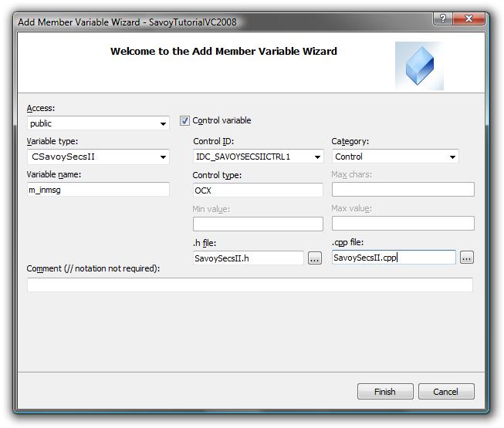Browse for the .h file
The image size is (504, 428).
(314, 258)
